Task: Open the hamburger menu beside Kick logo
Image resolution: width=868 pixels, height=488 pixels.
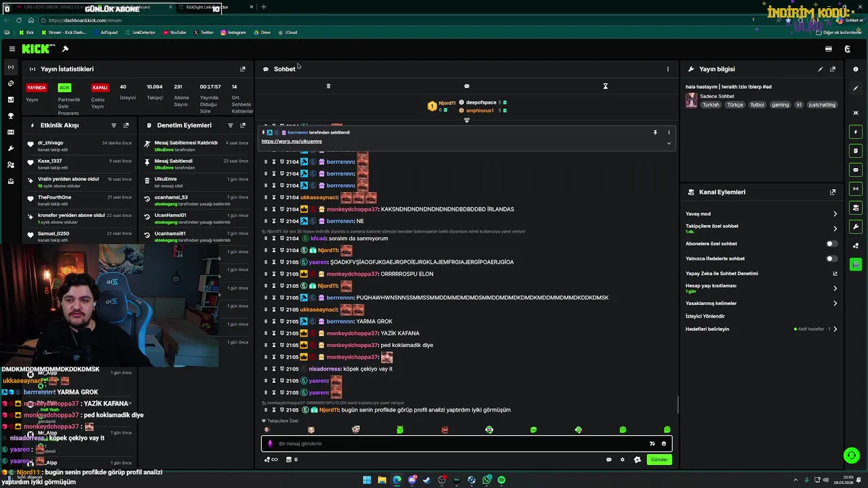Action: [x=12, y=49]
